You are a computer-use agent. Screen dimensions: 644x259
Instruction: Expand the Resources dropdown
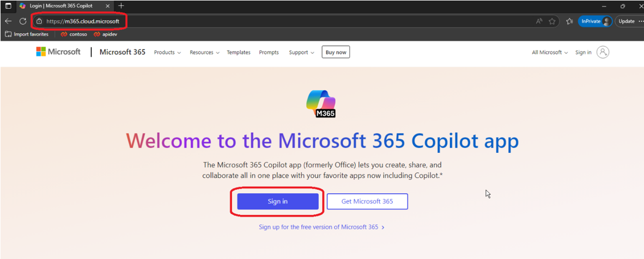[204, 53]
